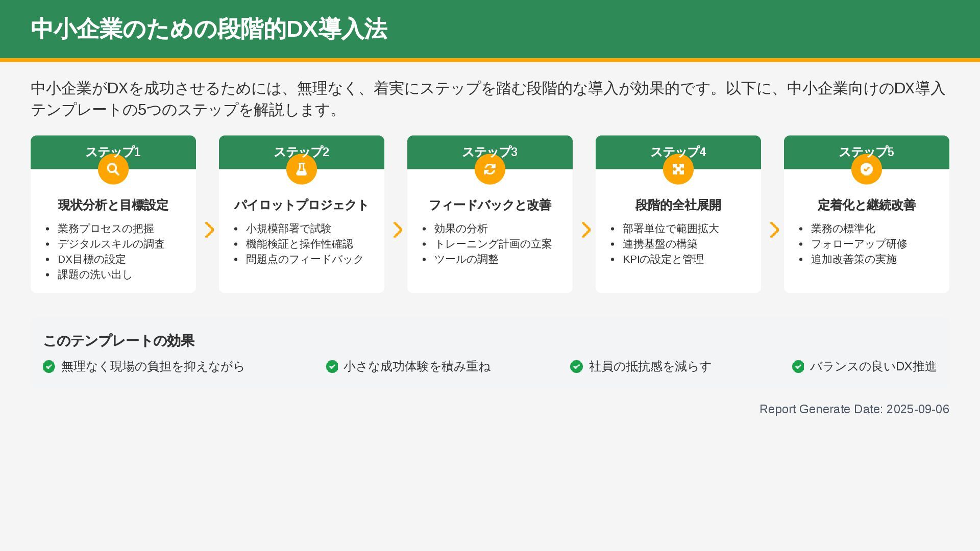The image size is (980, 551).
Task: Click the refresh arrows icon in ステップ3
Action: tap(490, 169)
